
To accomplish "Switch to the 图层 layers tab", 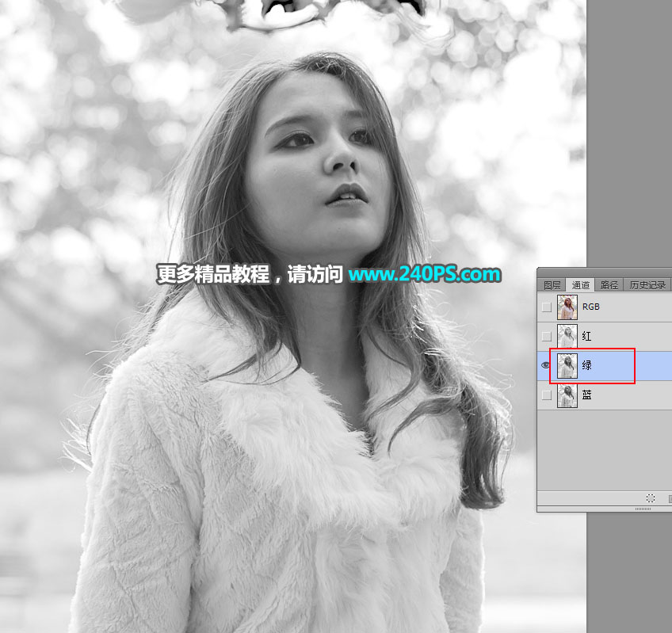I will point(552,285).
